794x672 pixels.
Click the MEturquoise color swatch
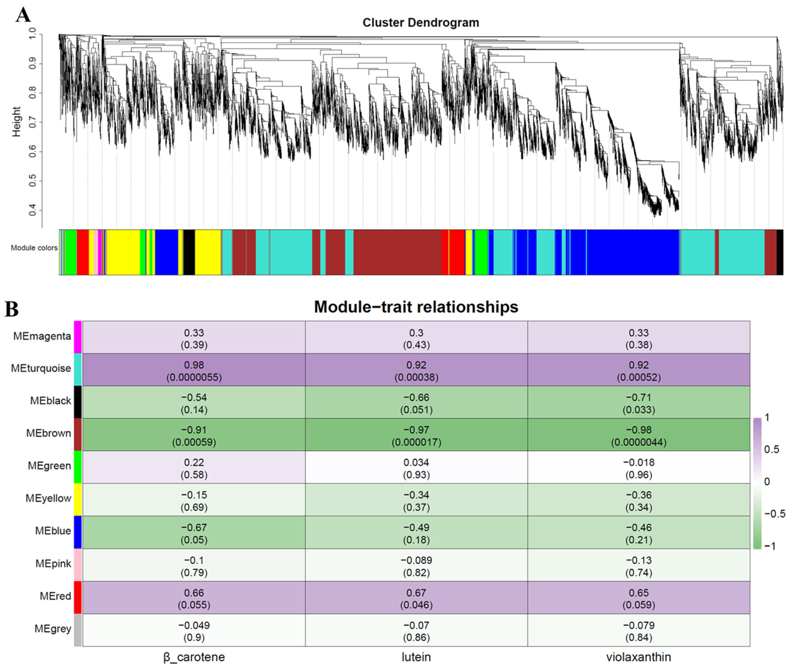pyautogui.click(x=78, y=369)
